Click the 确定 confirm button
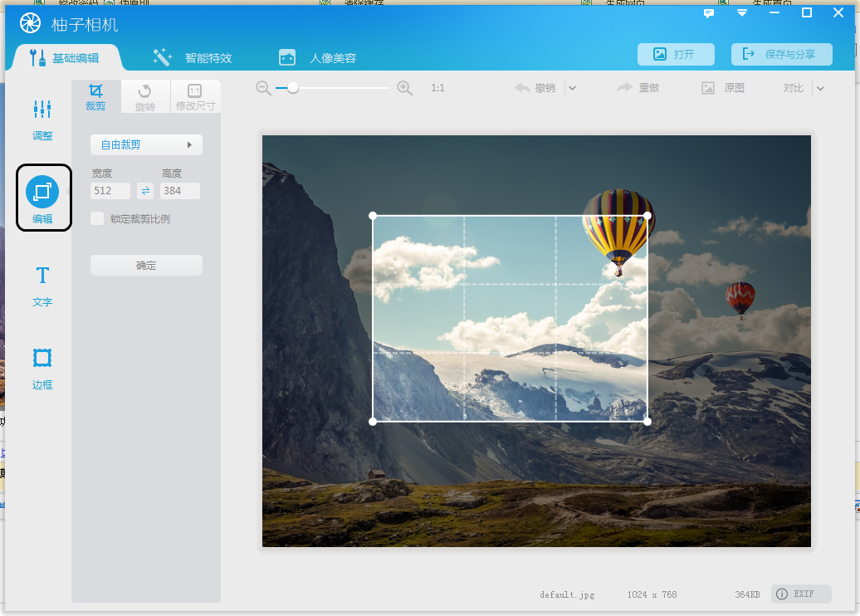The height and width of the screenshot is (616, 860). tap(146, 266)
